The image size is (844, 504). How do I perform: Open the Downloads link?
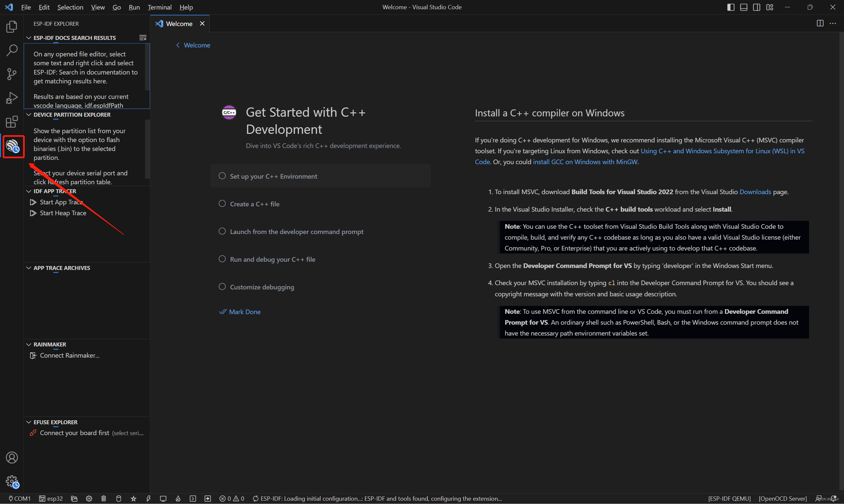[x=755, y=192]
